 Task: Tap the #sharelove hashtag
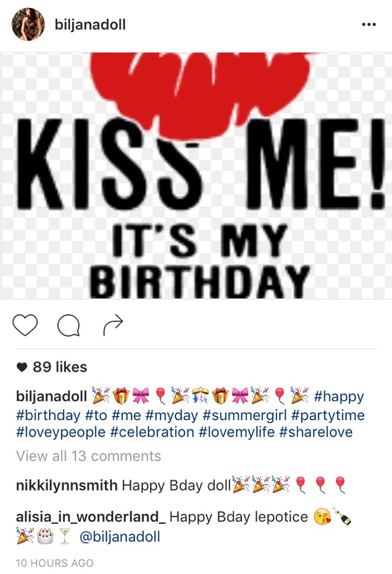click(x=316, y=432)
